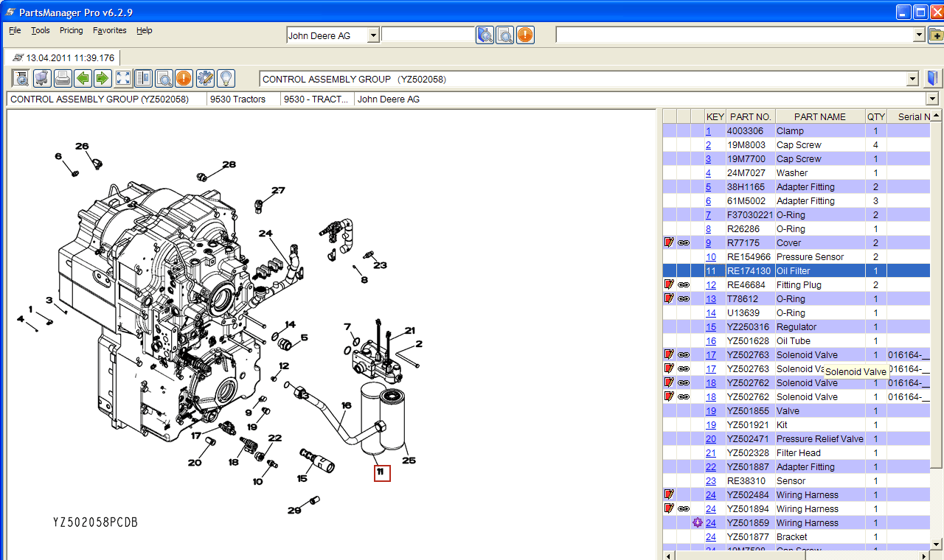Image resolution: width=944 pixels, height=560 pixels.
Task: Click the gear with pencil settings icon
Action: click(205, 78)
